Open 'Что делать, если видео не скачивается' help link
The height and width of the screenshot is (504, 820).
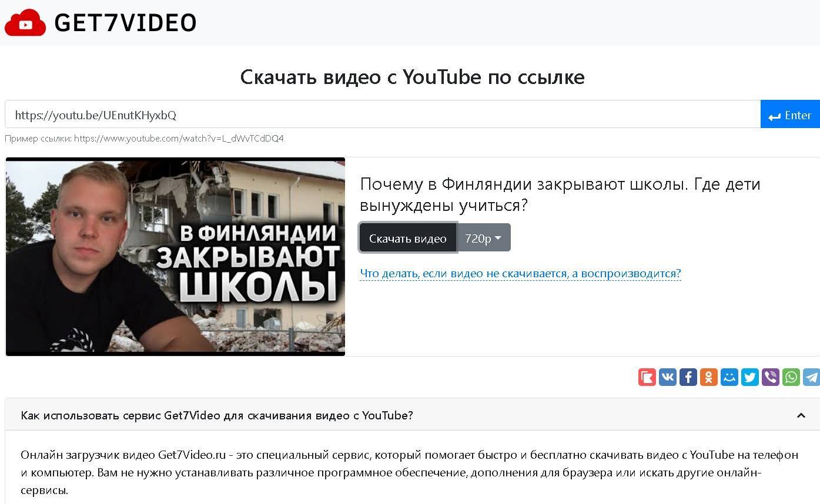pyautogui.click(x=520, y=273)
